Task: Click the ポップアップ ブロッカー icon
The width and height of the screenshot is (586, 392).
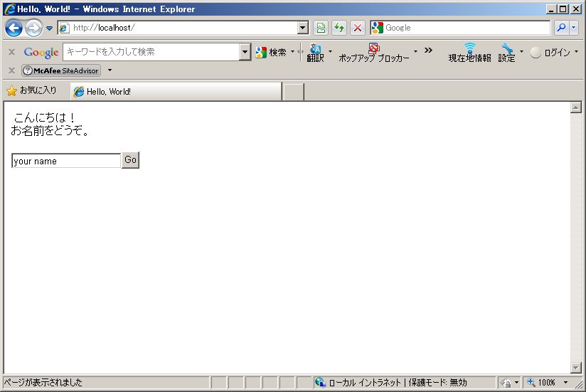Action: pos(374,53)
